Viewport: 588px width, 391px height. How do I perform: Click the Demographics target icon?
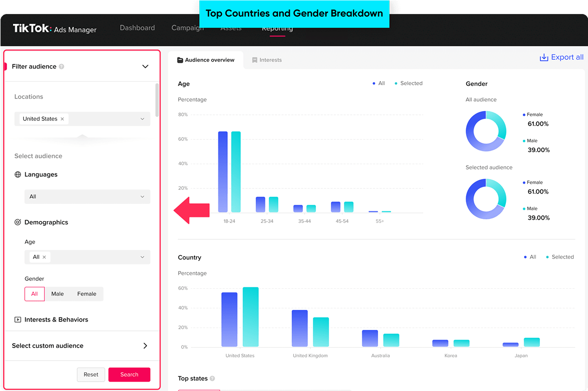[x=18, y=223]
